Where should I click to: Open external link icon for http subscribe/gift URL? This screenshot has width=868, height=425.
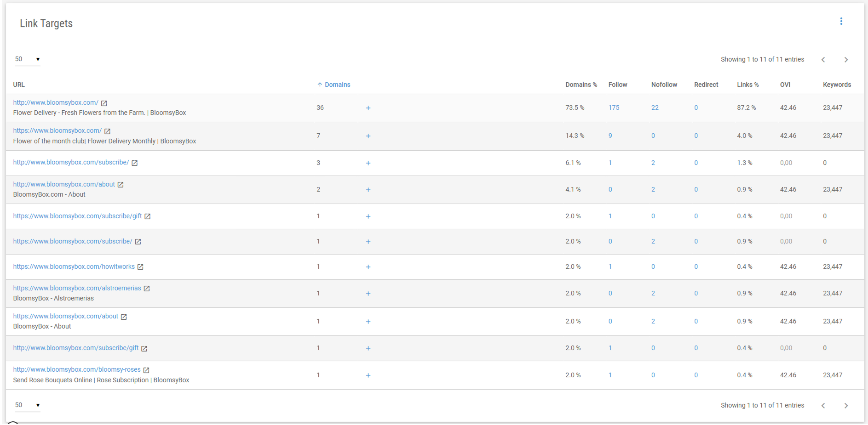coord(144,348)
